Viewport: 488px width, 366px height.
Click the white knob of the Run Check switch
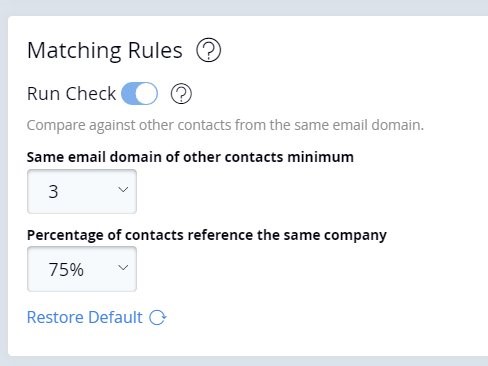146,94
